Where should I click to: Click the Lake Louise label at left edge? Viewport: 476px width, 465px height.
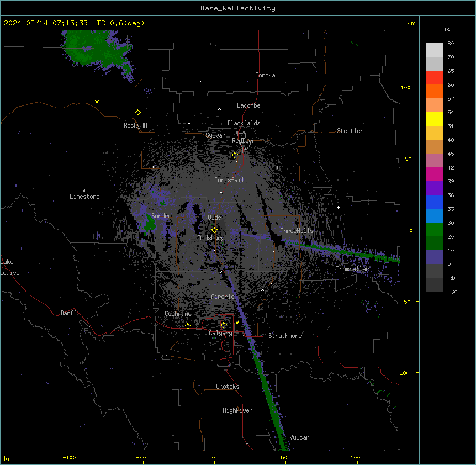pos(10,267)
